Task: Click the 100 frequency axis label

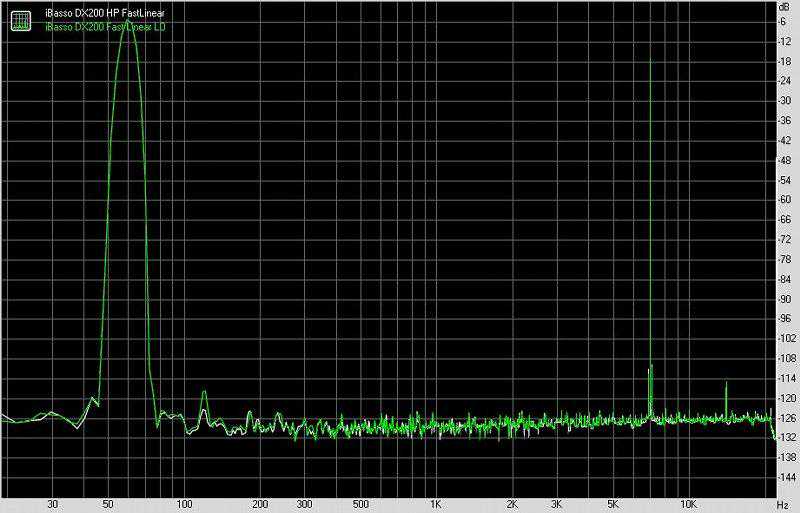Action: coord(182,502)
